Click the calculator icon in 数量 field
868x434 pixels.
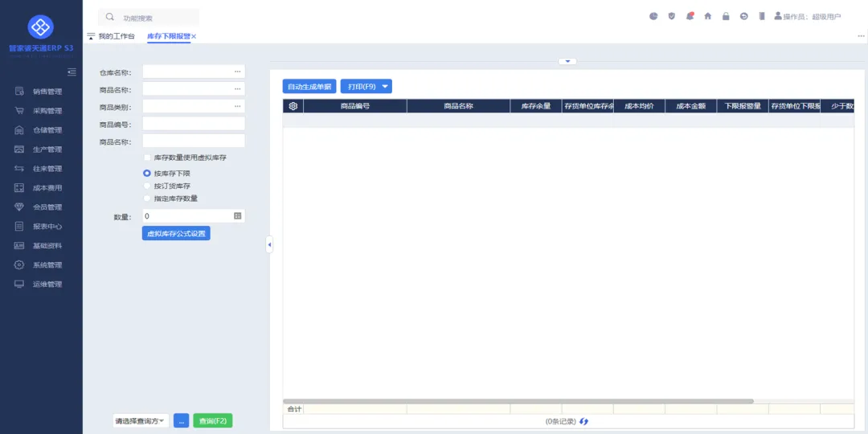click(237, 216)
